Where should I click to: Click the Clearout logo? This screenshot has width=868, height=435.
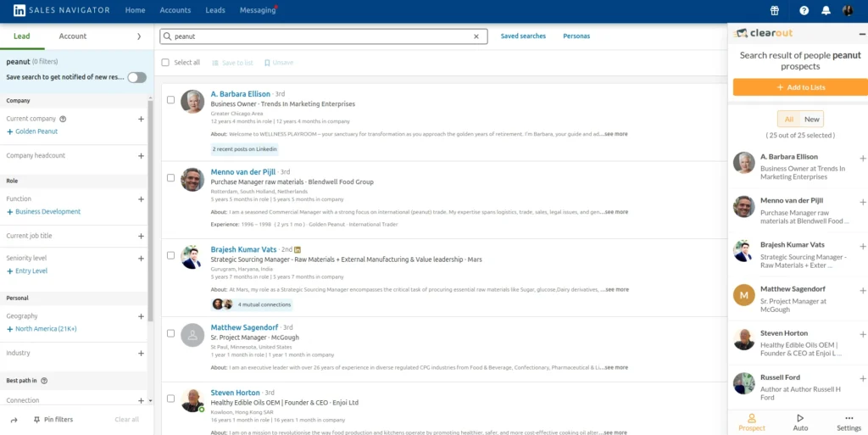click(x=763, y=33)
